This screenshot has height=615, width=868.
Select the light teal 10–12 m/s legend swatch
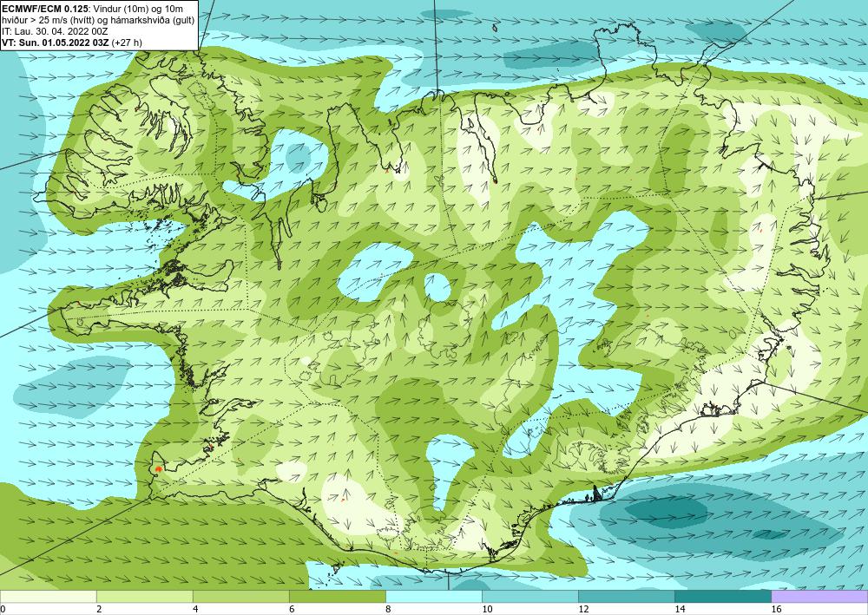(529, 596)
